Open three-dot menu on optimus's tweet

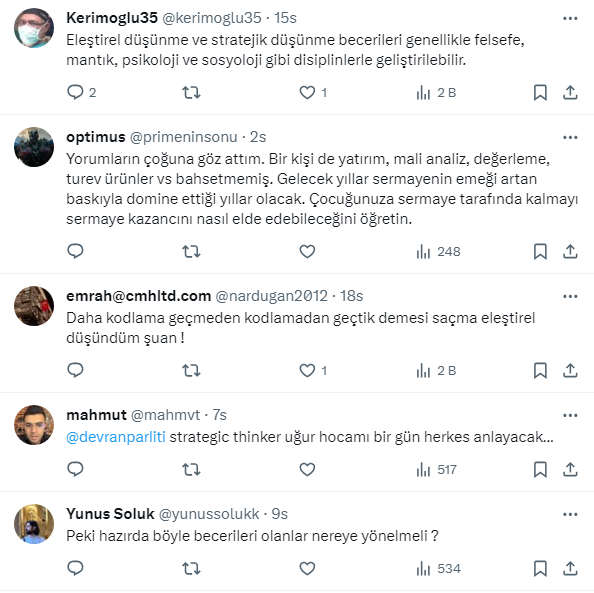point(570,137)
